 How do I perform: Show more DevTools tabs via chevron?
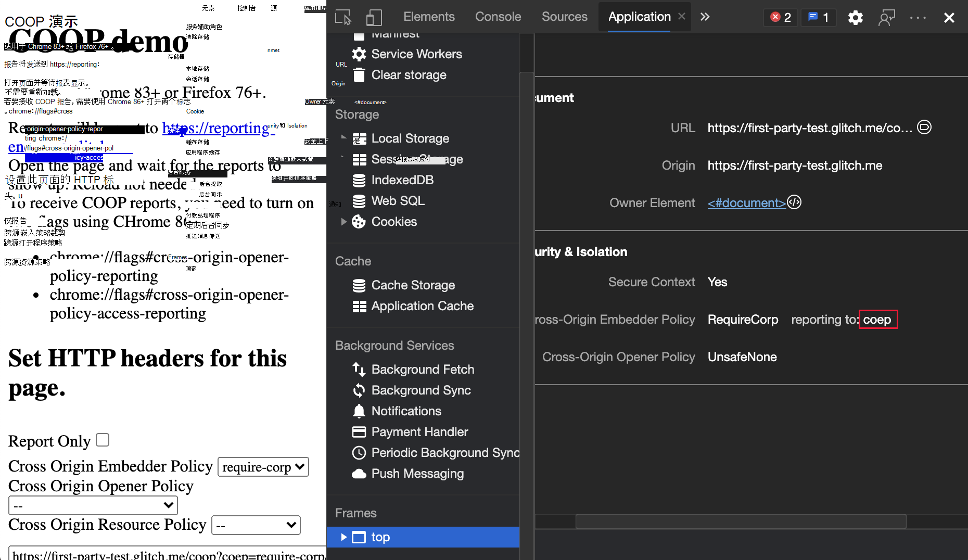pyautogui.click(x=705, y=17)
